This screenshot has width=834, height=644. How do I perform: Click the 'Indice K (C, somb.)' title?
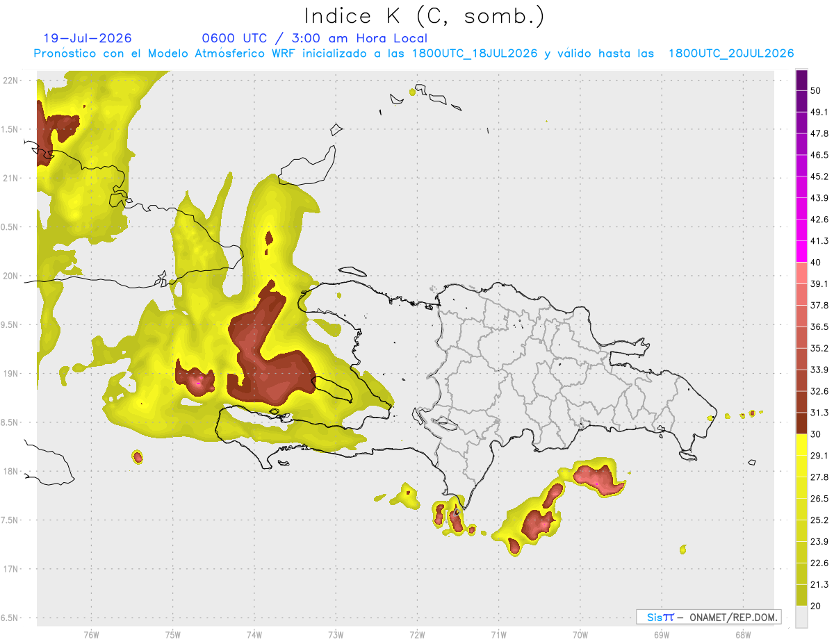tap(424, 16)
